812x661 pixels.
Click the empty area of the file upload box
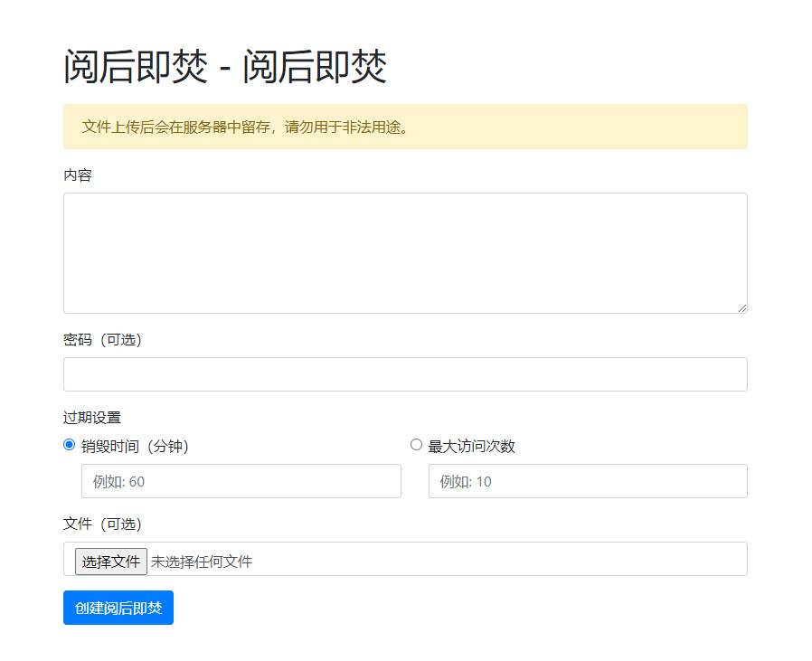pos(497,559)
